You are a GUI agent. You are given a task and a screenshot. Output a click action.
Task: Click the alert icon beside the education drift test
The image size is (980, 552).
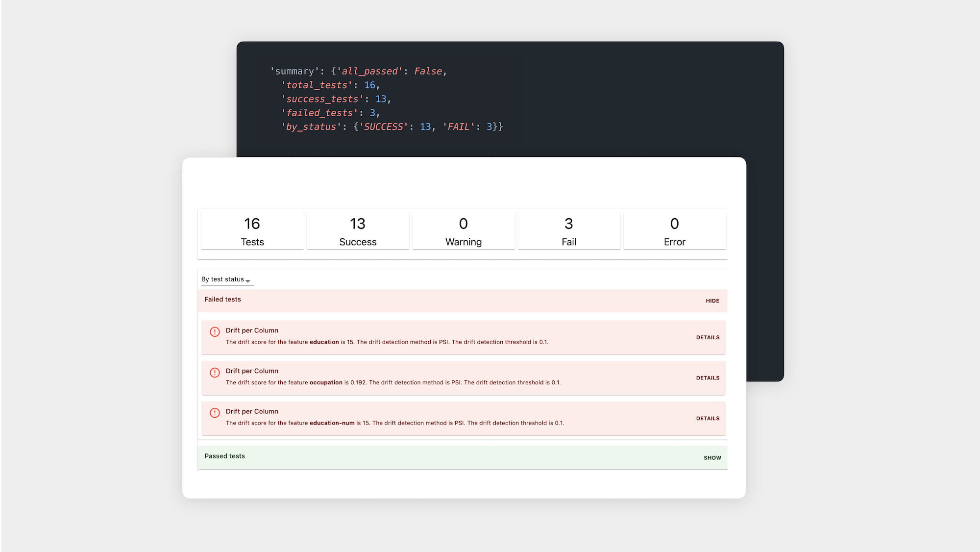point(215,332)
